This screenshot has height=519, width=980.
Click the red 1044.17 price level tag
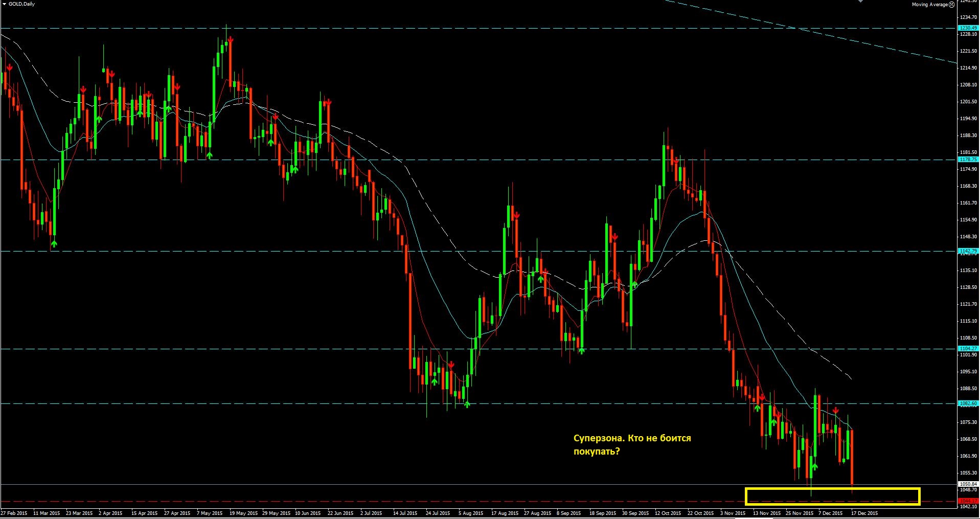[968, 501]
